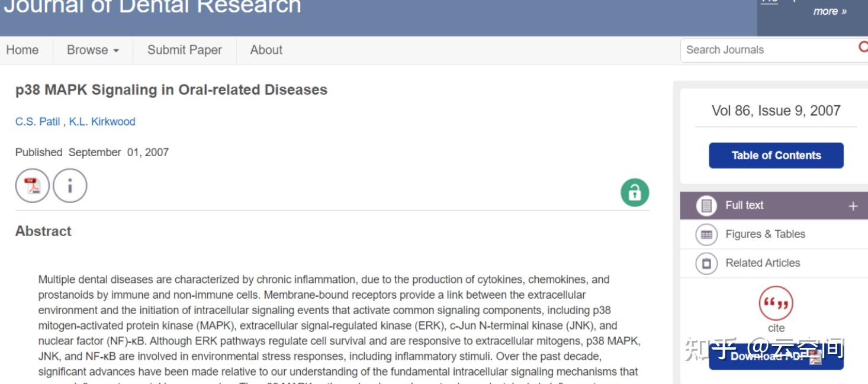
Task: Open author C.S. Patil's profile link
Action: coord(37,122)
